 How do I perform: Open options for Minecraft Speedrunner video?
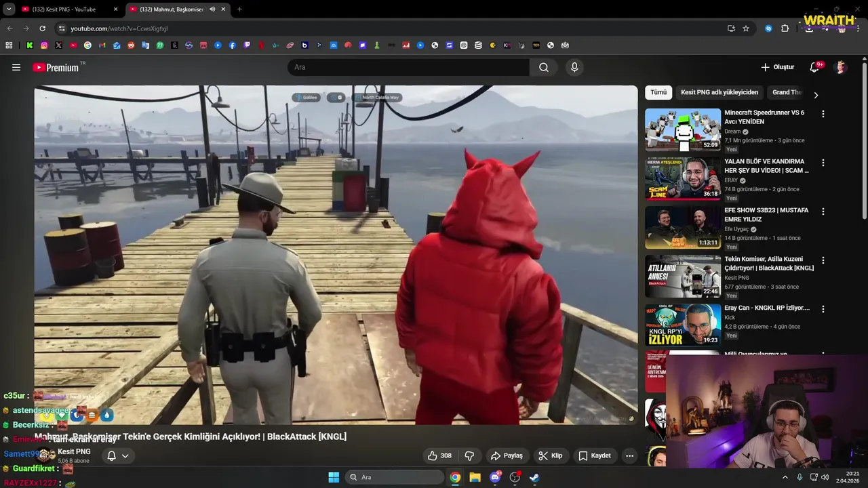[x=823, y=114]
